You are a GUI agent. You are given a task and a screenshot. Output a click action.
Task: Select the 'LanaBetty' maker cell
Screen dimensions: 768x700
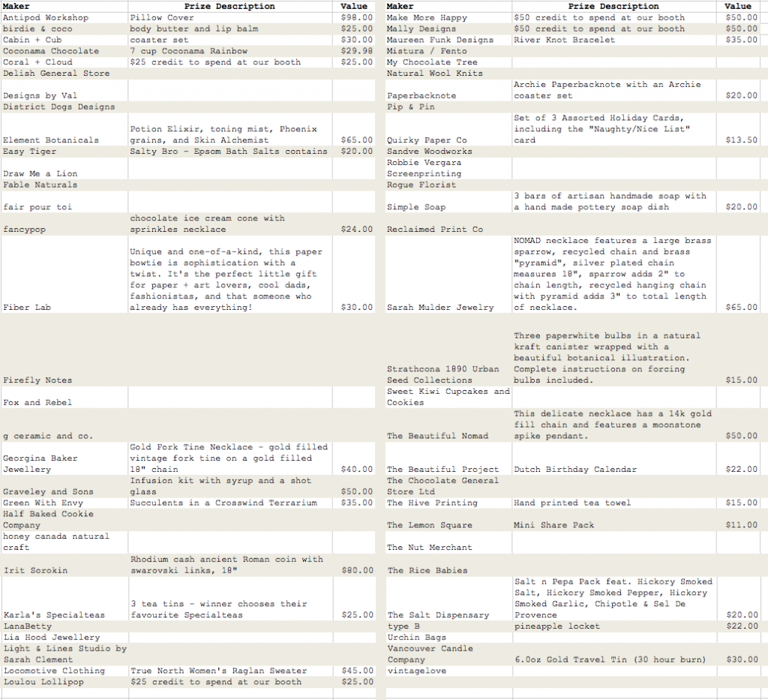pos(64,626)
